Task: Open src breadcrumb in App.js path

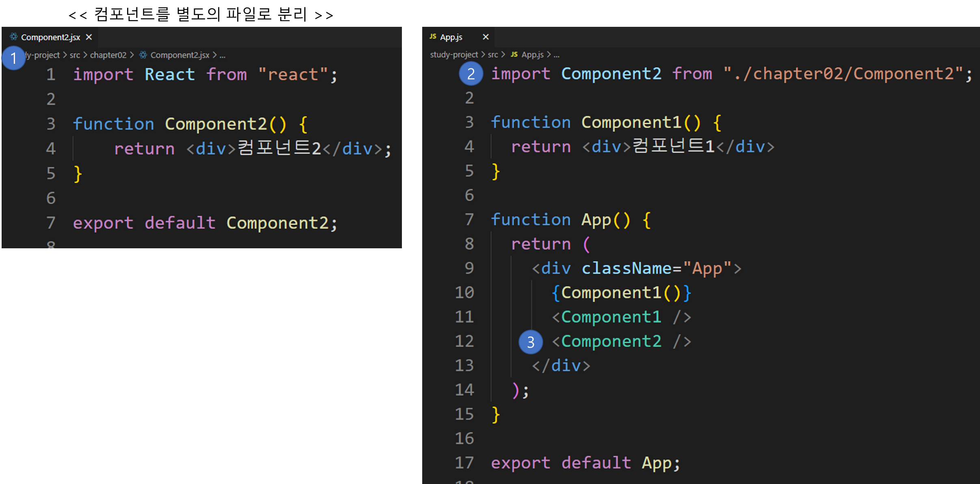Action: (x=492, y=54)
